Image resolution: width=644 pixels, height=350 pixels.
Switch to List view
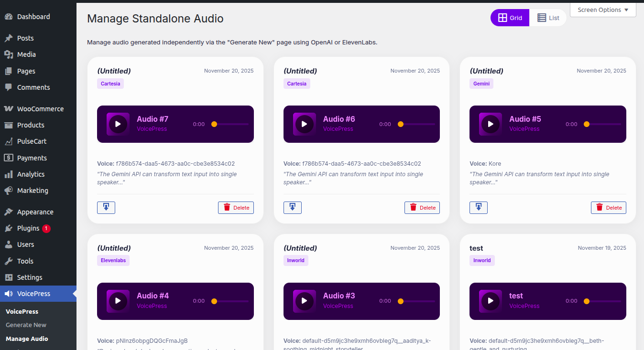click(x=548, y=18)
